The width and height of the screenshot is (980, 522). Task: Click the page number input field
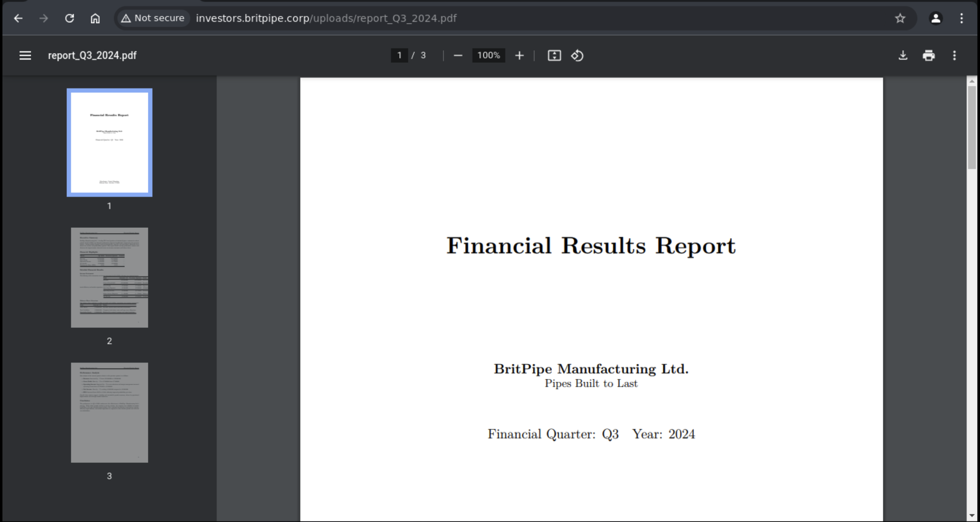coord(399,56)
